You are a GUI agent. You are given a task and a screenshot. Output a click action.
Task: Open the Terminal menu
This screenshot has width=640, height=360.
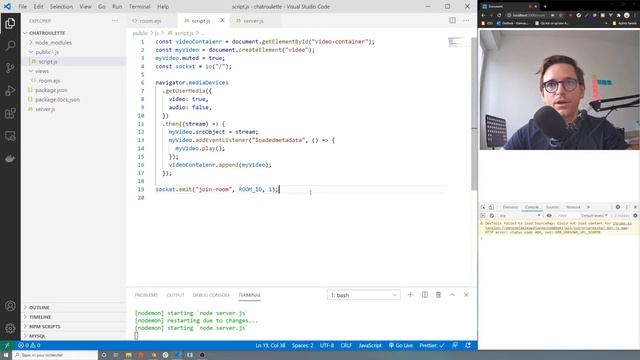(139, 7)
